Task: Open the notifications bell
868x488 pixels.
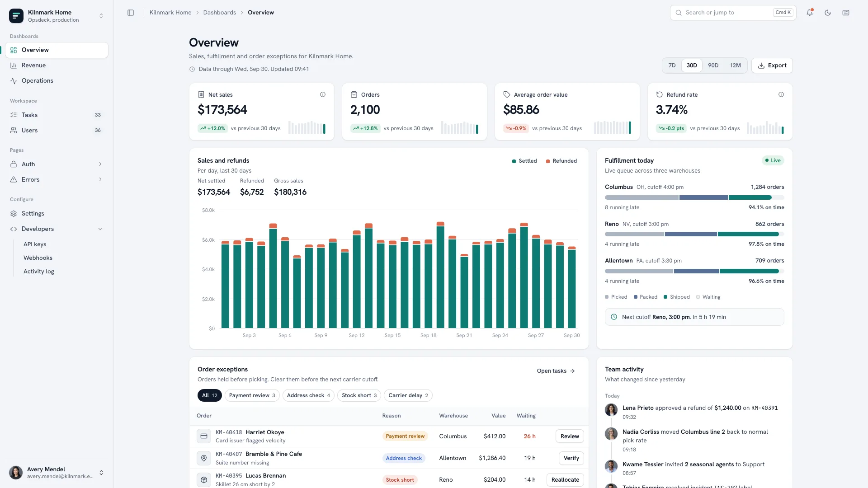Action: [x=810, y=13]
